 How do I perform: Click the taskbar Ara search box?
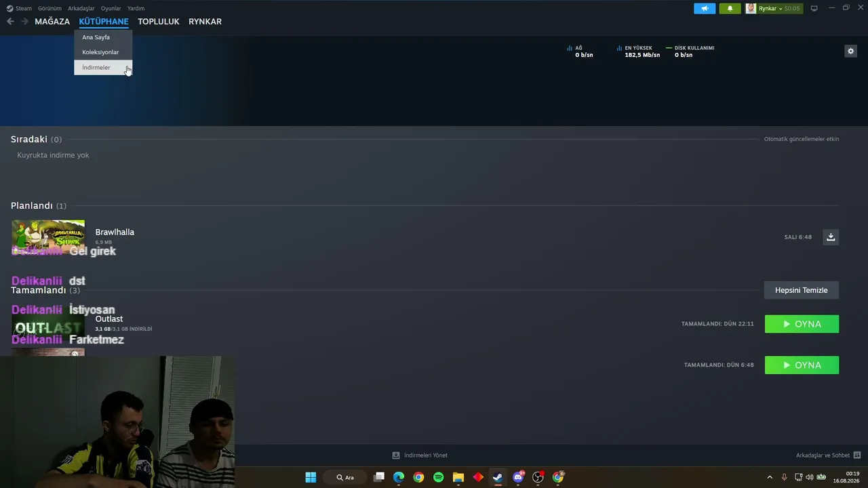346,477
